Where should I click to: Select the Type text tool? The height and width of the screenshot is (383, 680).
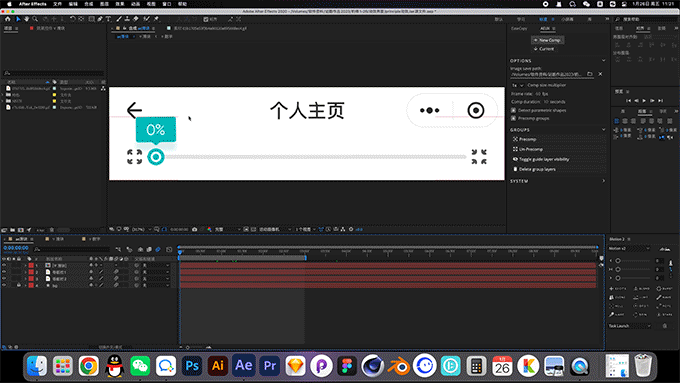108,19
